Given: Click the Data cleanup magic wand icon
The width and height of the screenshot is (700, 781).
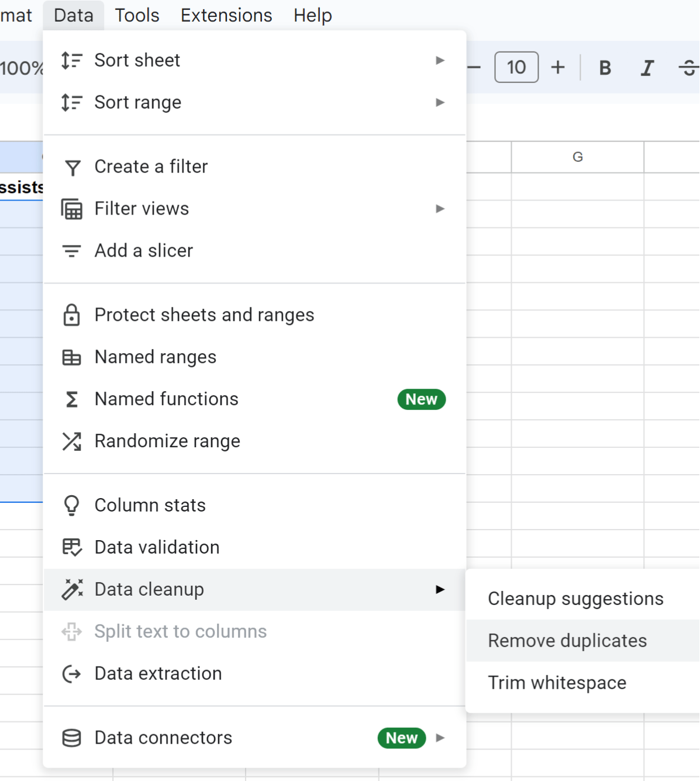Looking at the screenshot, I should click(x=72, y=590).
